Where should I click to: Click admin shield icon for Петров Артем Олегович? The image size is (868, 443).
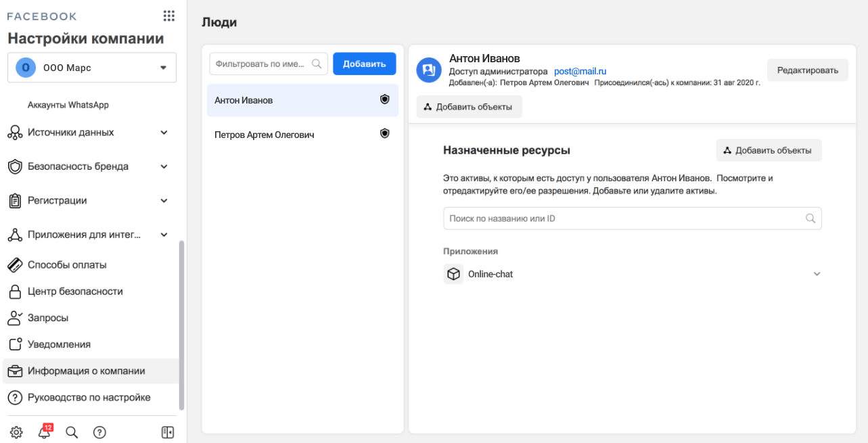(x=385, y=134)
